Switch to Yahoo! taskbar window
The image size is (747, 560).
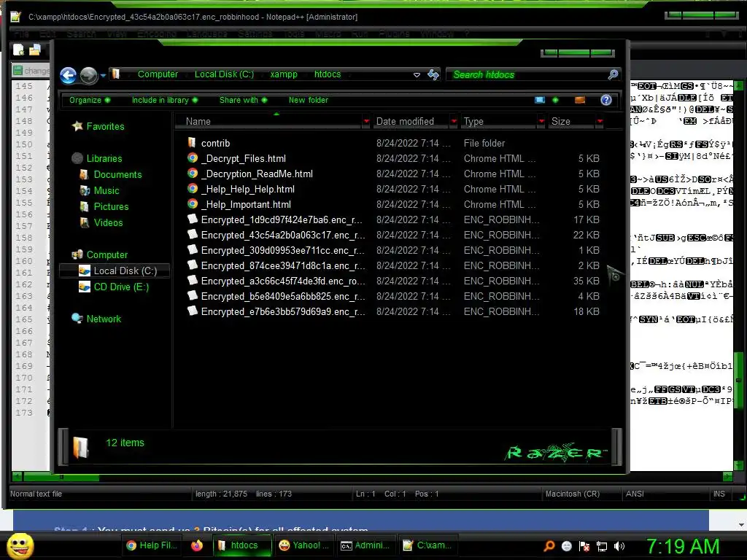click(x=303, y=545)
